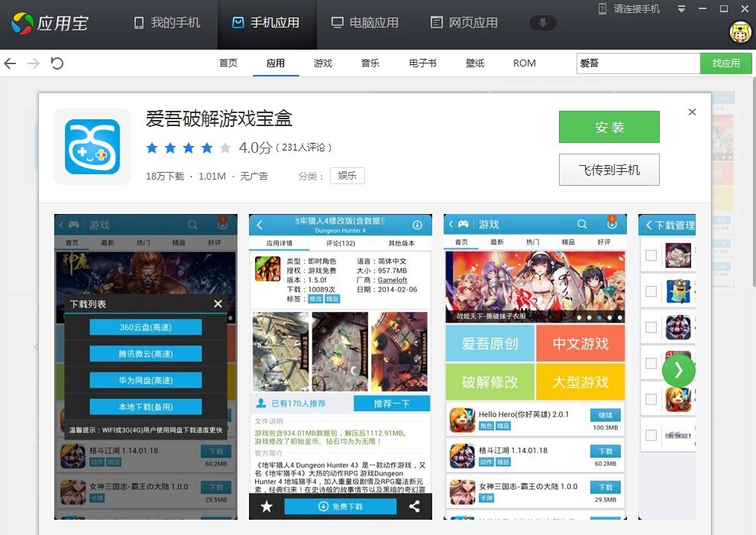Open the download manager arrow button

point(543,23)
